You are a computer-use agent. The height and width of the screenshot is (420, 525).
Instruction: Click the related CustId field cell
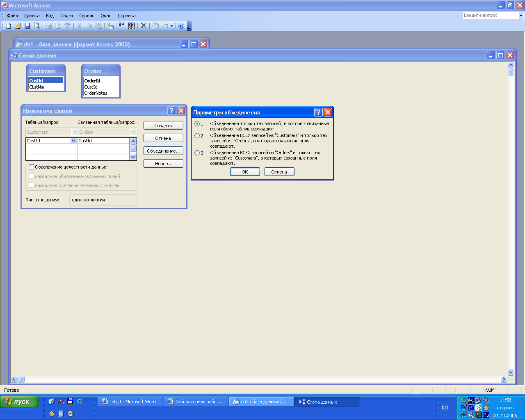[103, 141]
